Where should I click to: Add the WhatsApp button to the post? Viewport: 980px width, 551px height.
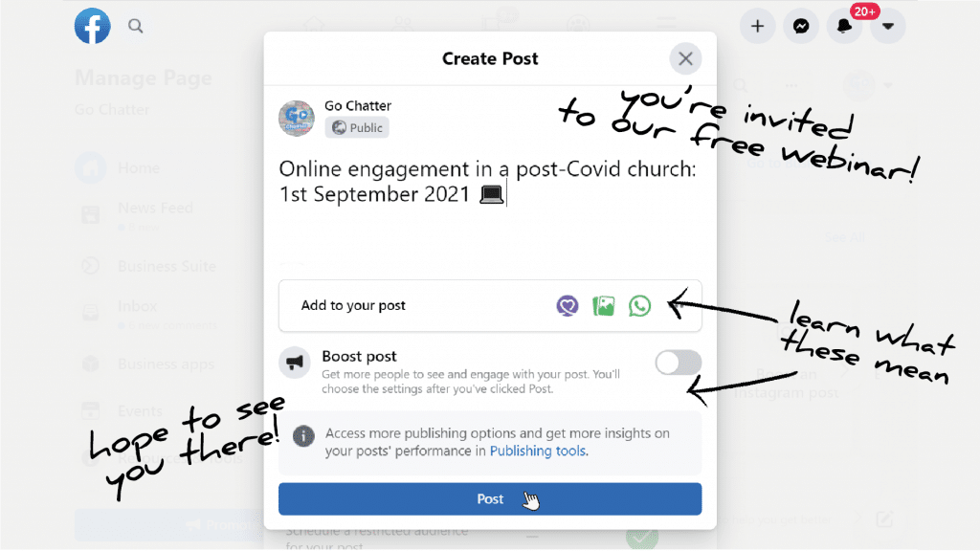click(639, 305)
